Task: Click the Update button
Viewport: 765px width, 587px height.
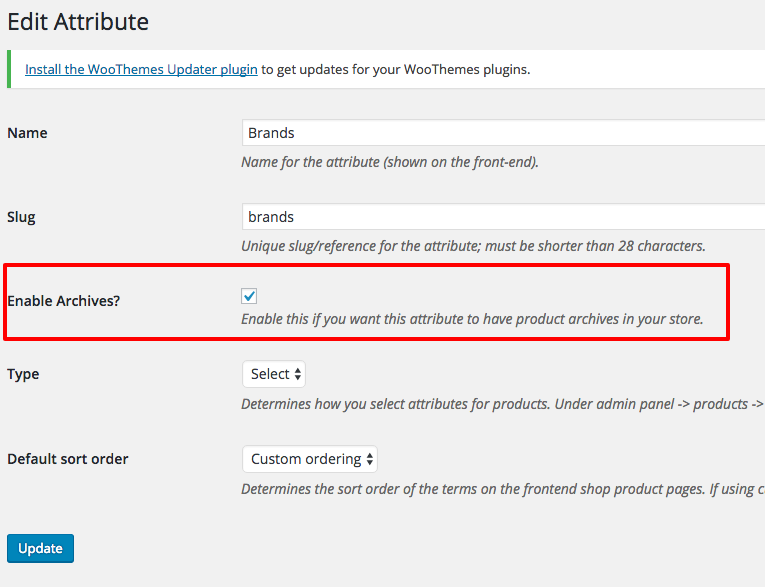Action: pos(40,548)
